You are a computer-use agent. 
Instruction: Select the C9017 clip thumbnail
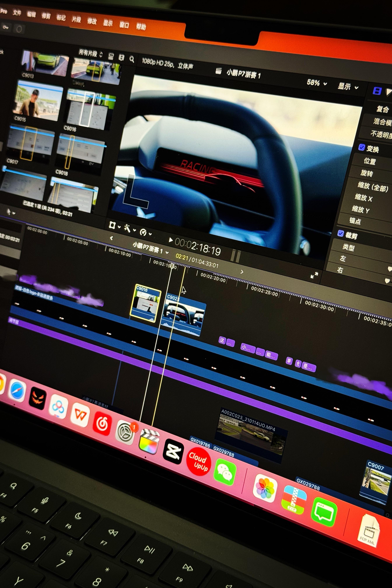pyautogui.click(x=31, y=143)
